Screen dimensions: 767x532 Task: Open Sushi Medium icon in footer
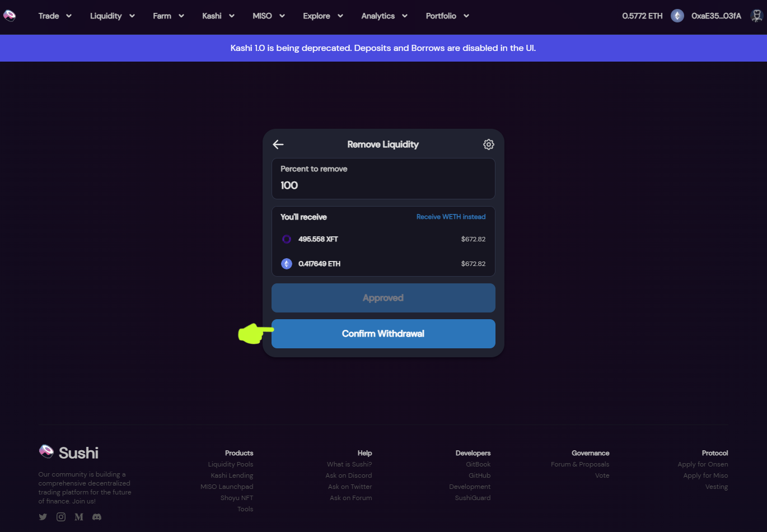pos(79,517)
